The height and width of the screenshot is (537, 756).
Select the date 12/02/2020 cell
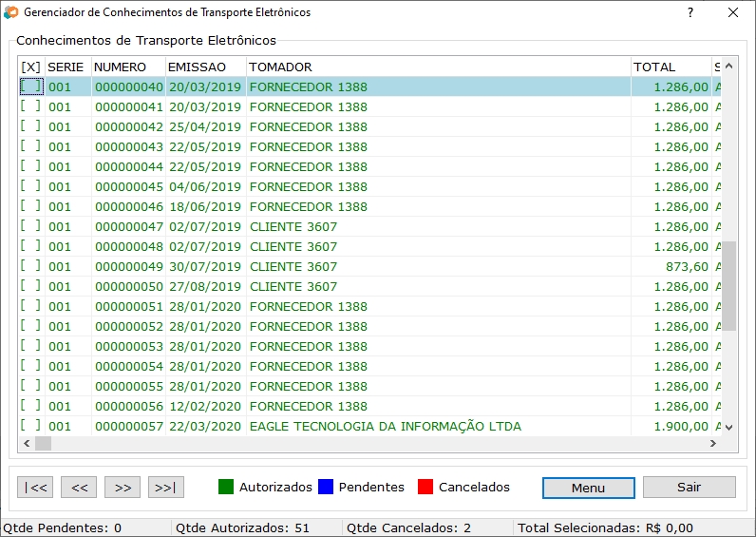click(205, 406)
